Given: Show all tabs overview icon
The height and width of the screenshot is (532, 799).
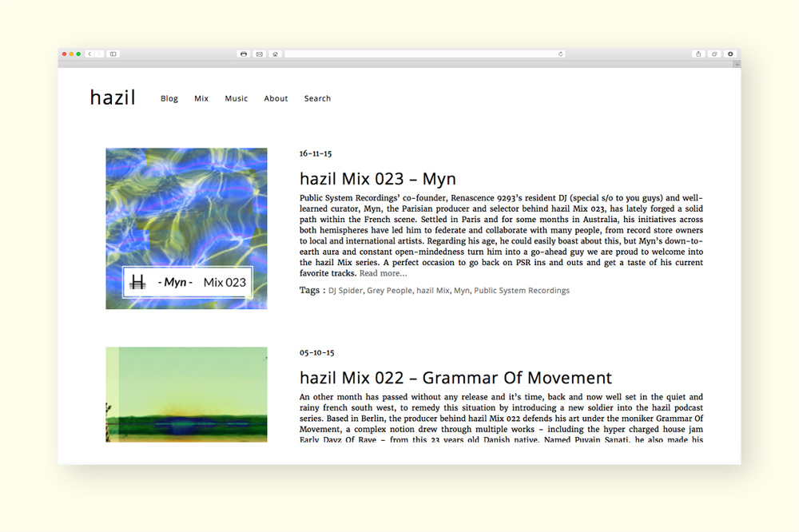Looking at the screenshot, I should point(714,54).
